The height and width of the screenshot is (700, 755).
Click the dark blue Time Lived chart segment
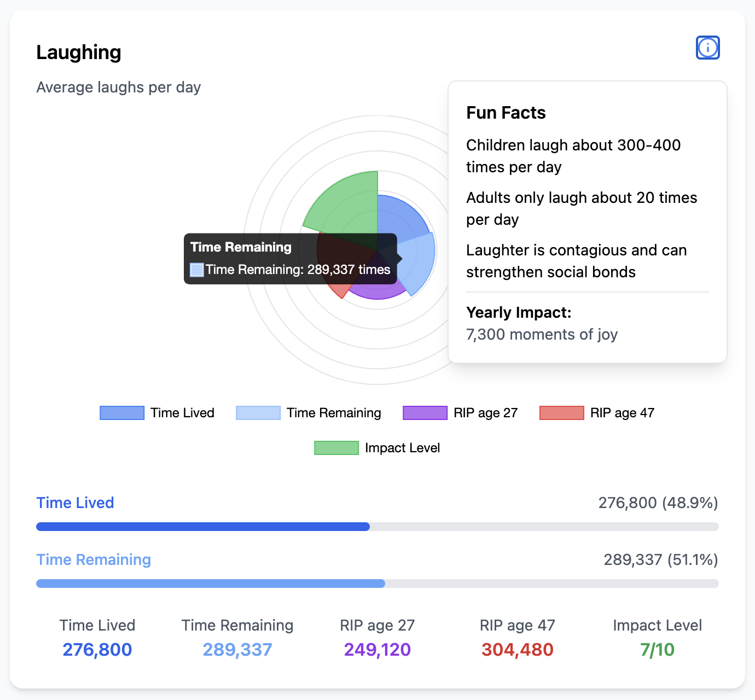[x=399, y=216]
